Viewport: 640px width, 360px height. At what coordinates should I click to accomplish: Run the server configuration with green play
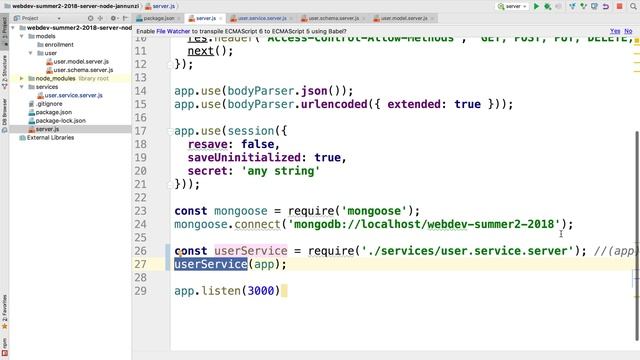[537, 6]
